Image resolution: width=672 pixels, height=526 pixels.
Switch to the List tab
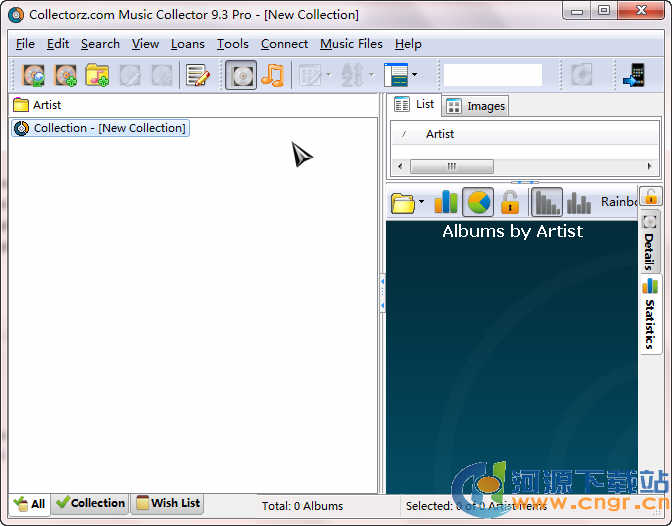(x=414, y=104)
